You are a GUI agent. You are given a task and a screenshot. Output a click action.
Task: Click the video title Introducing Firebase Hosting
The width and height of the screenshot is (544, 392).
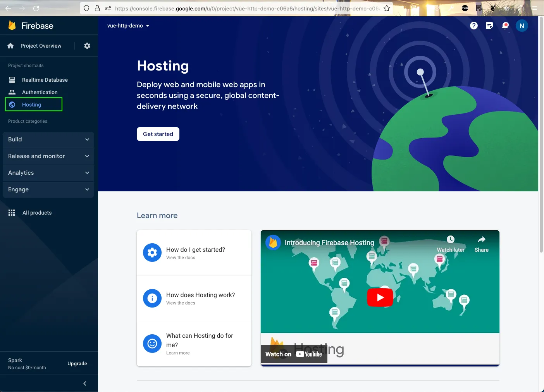(x=329, y=243)
